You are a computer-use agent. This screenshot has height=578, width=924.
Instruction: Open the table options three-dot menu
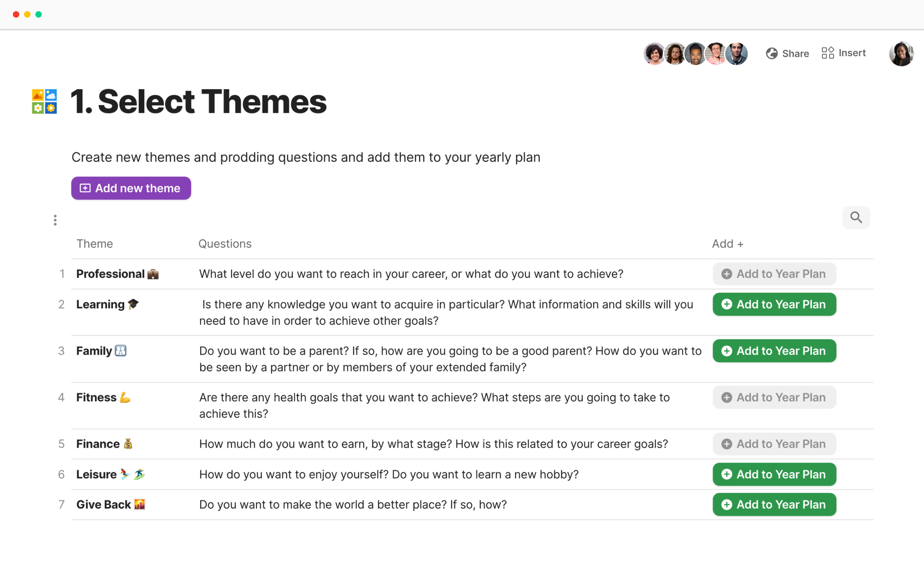tap(55, 220)
